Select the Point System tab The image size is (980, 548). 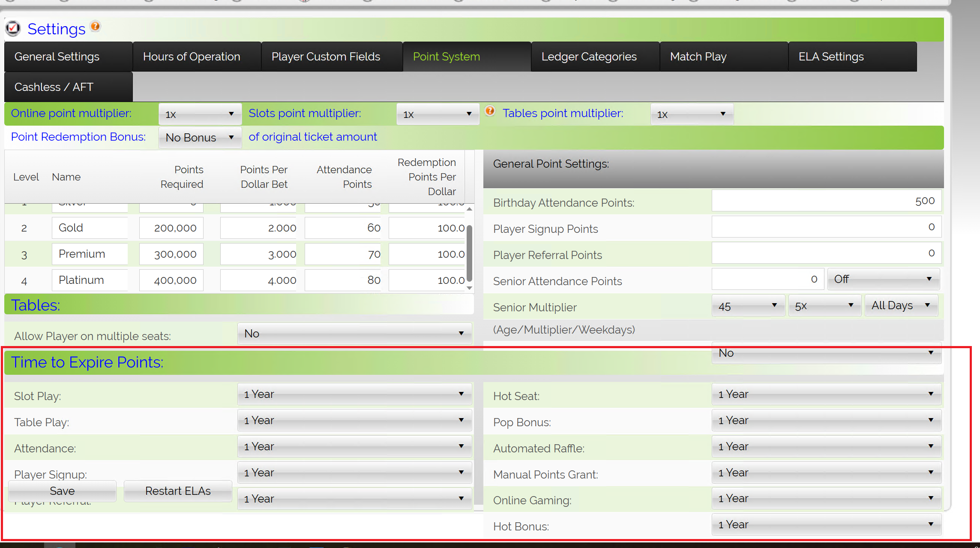[x=467, y=57]
